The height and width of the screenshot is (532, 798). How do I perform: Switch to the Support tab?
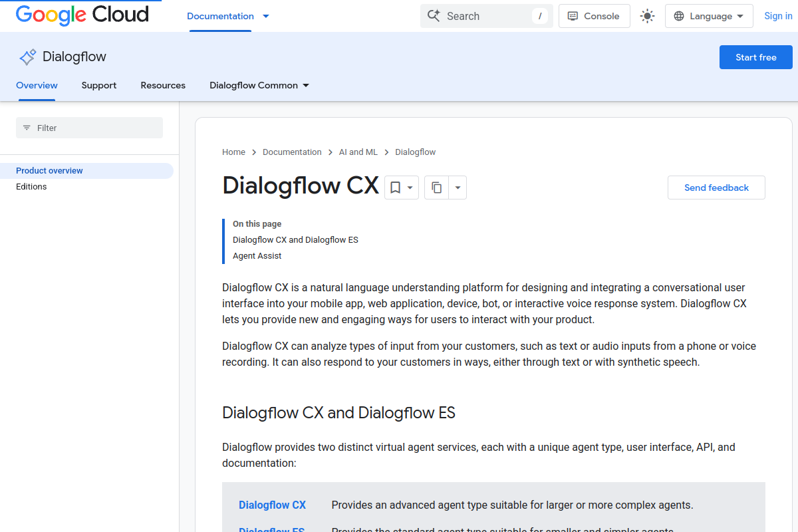click(x=99, y=85)
